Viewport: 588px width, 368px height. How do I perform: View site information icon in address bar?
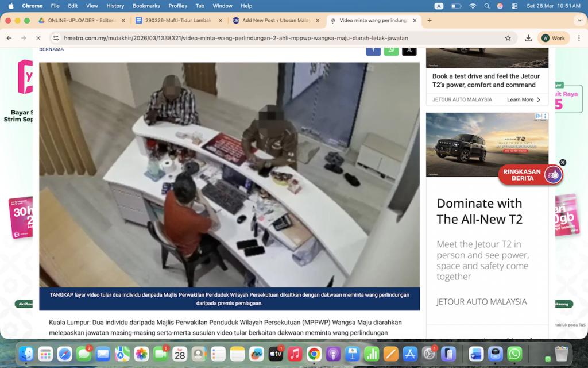tap(56, 38)
